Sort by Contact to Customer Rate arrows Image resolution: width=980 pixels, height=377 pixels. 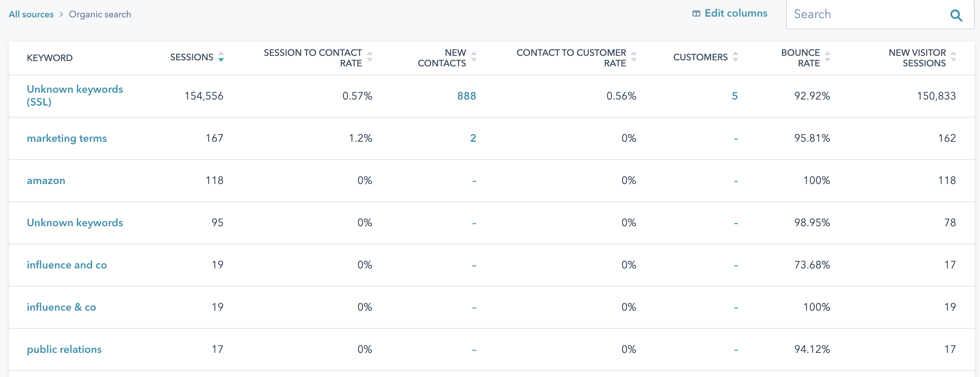634,57
